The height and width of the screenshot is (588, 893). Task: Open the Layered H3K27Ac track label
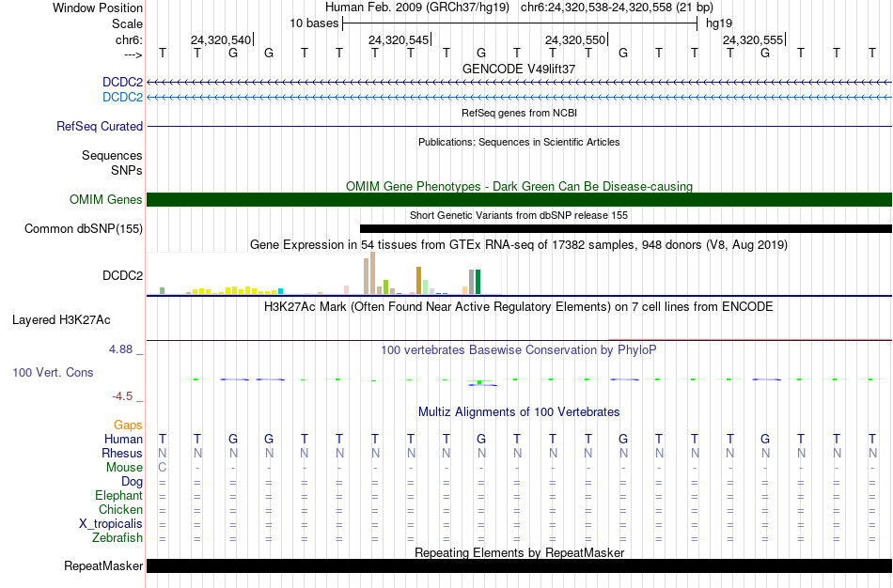click(61, 320)
